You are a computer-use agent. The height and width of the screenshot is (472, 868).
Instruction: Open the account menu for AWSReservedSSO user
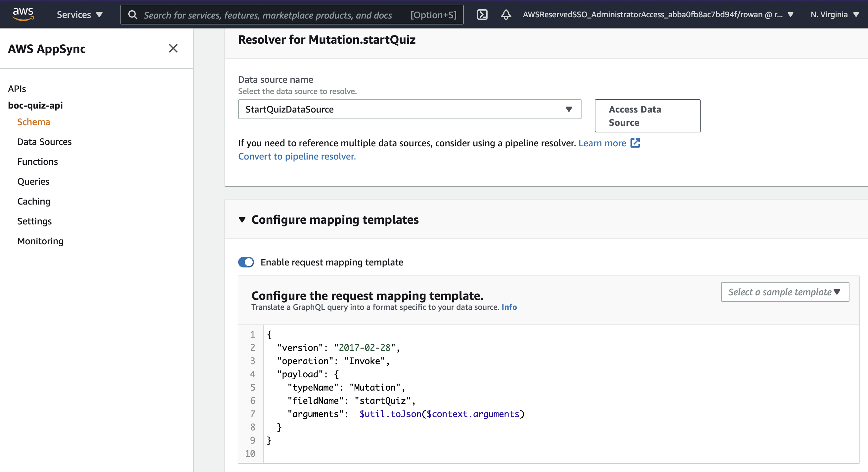658,15
